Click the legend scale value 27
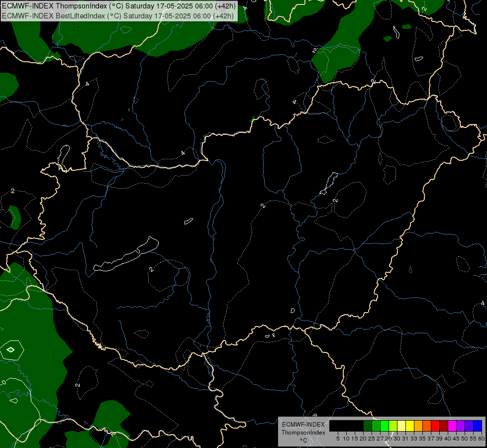The height and width of the screenshot is (448, 487). 380,439
